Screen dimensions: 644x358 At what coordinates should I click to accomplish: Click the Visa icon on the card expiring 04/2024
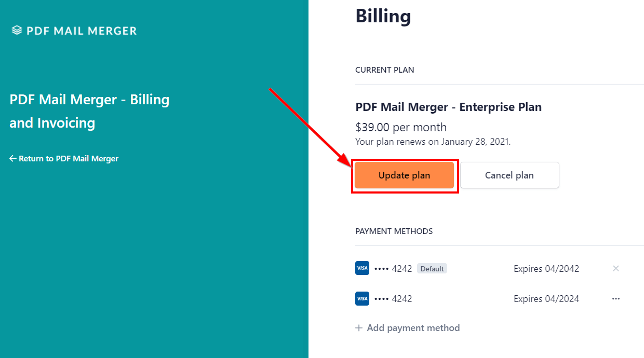pyautogui.click(x=362, y=298)
